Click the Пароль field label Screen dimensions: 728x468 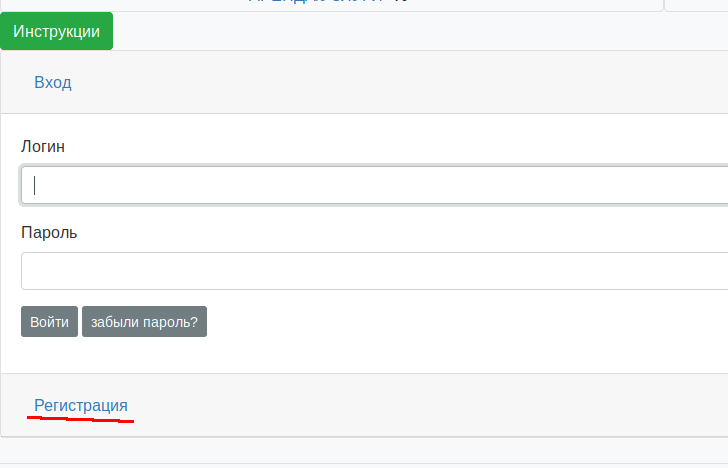pyautogui.click(x=49, y=232)
